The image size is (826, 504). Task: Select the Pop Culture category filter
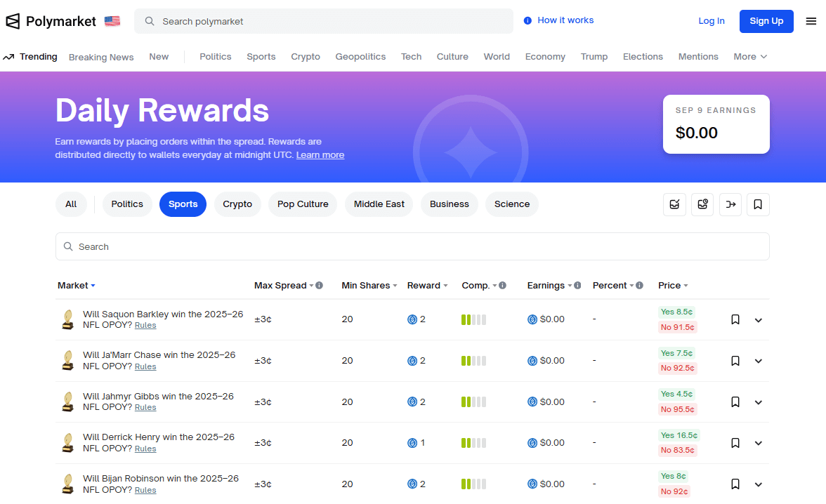(303, 204)
